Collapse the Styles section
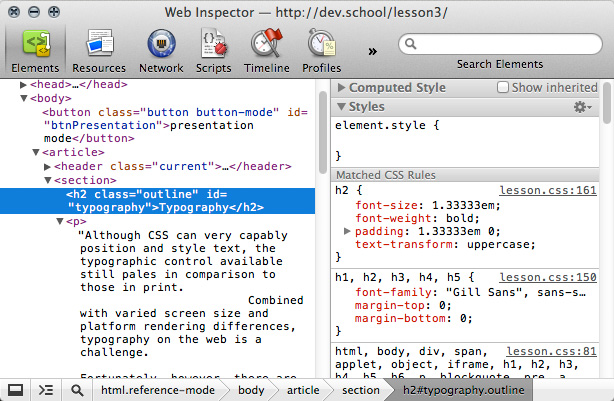Screen dimensions: 614x401 [341, 107]
